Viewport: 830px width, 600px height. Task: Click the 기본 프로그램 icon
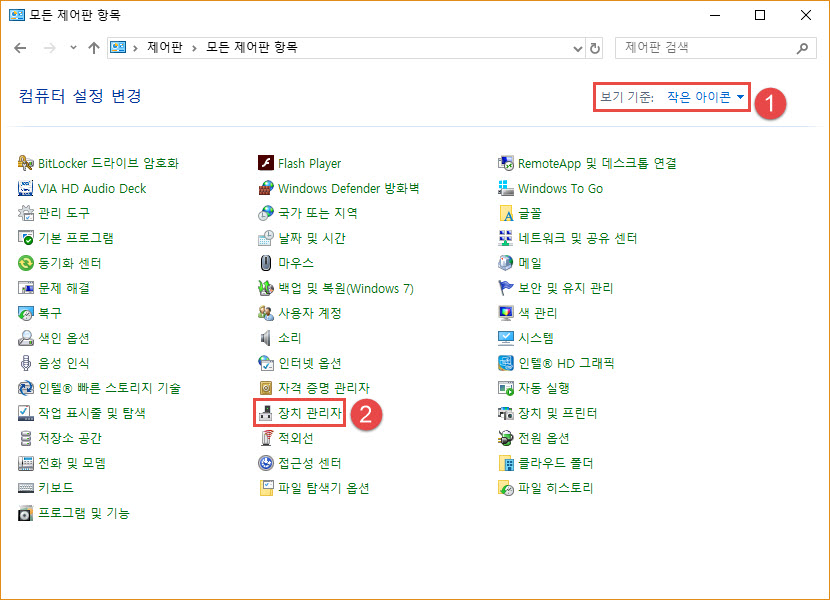[x=25, y=238]
